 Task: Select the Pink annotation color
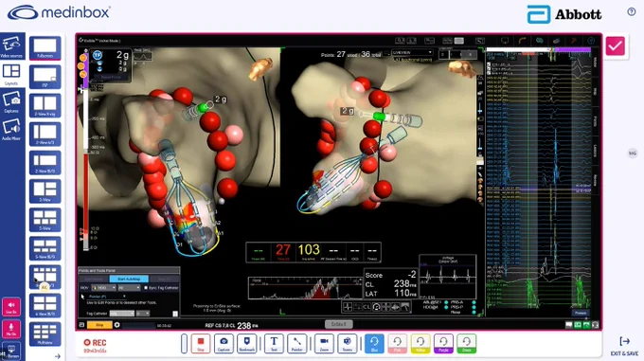397,343
